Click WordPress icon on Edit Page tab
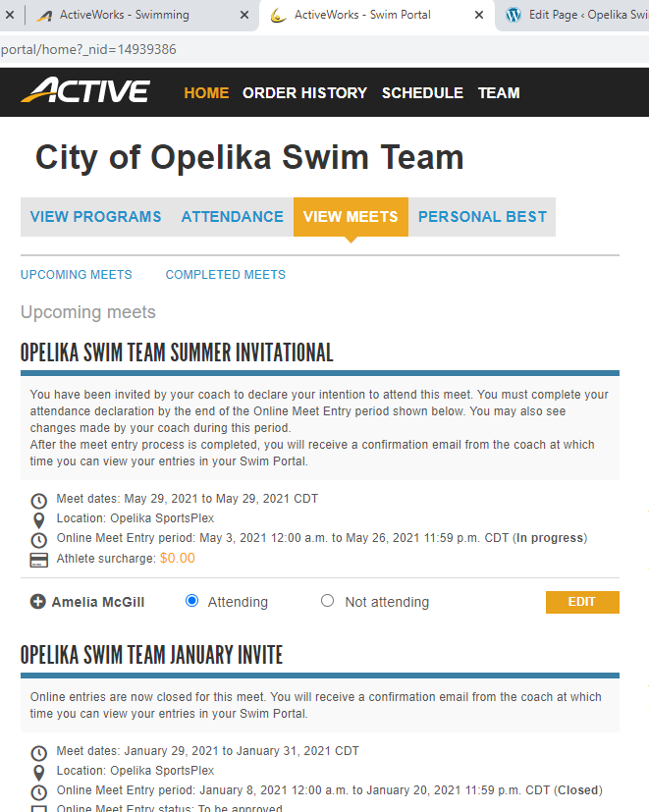This screenshot has height=812, width=649. click(x=514, y=15)
